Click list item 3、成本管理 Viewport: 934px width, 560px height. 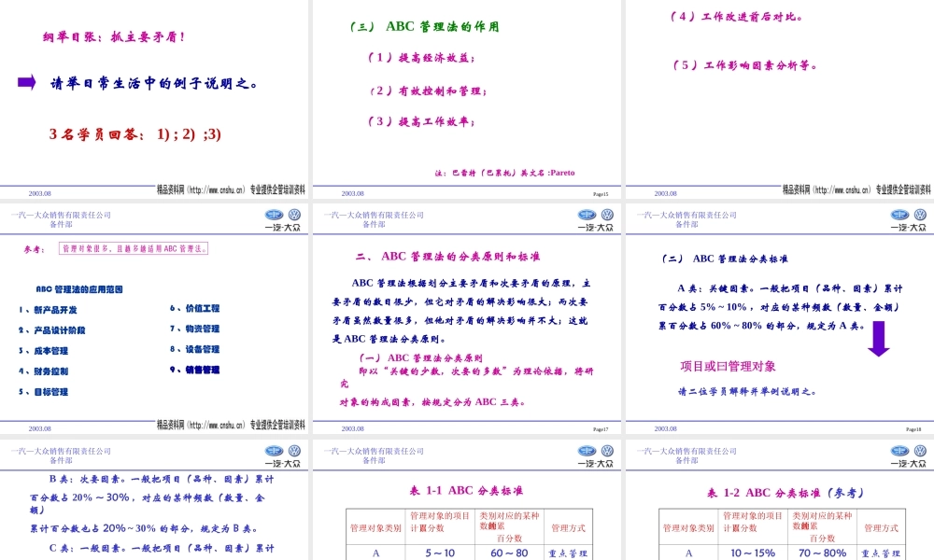pos(43,351)
